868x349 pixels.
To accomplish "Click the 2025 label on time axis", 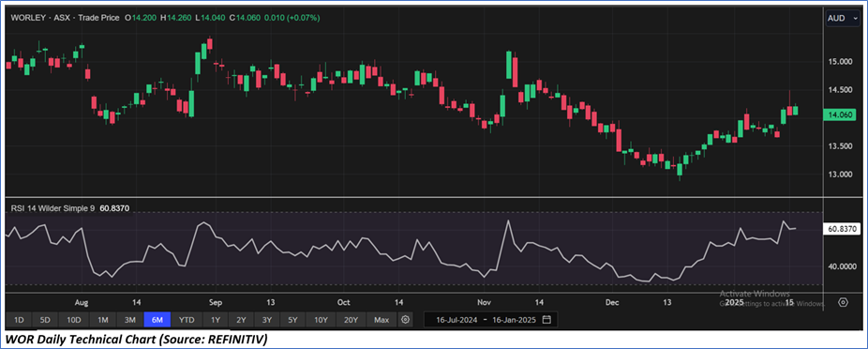I will 734,302.
